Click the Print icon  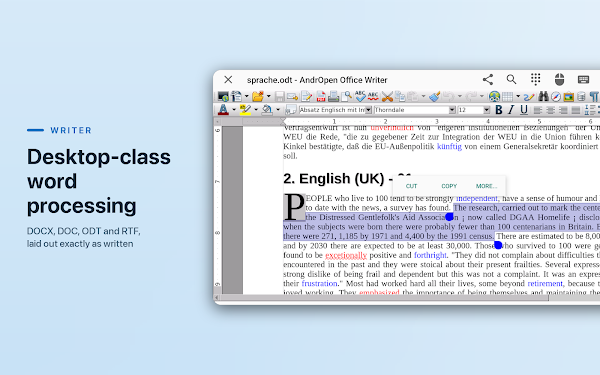pos(333,96)
